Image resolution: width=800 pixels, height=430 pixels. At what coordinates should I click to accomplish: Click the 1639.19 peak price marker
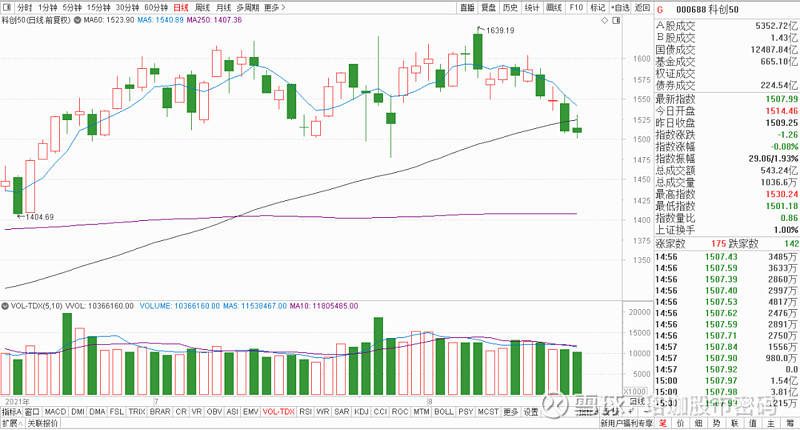click(x=499, y=31)
